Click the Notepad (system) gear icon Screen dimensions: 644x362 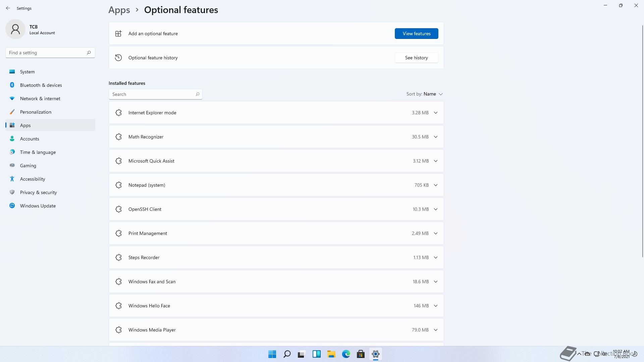pyautogui.click(x=118, y=185)
